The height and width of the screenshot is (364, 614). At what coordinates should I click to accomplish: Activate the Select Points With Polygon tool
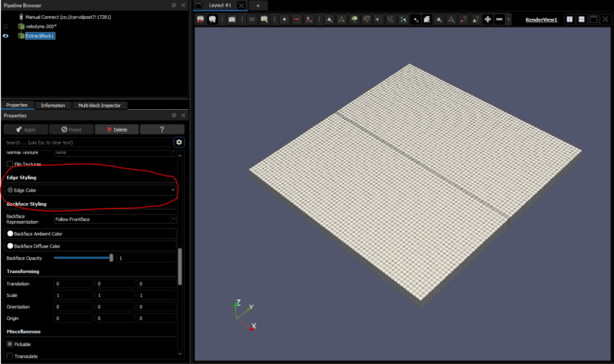pos(391,19)
